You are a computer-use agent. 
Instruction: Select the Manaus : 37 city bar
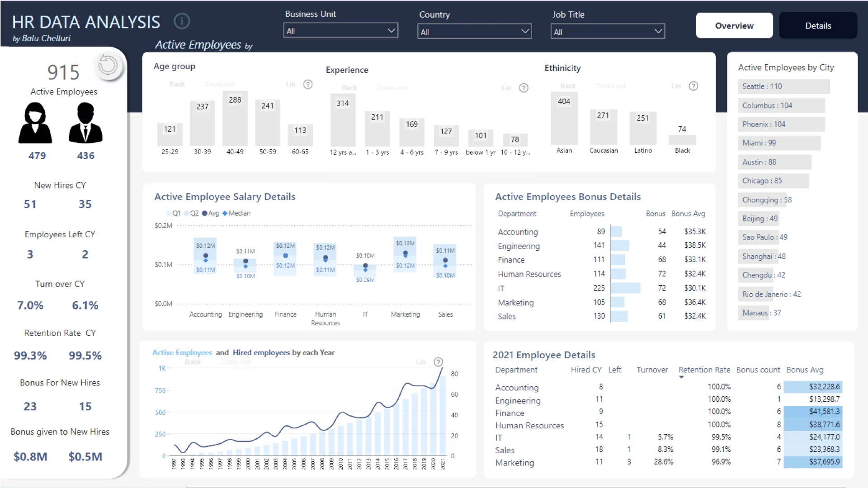[x=754, y=313]
